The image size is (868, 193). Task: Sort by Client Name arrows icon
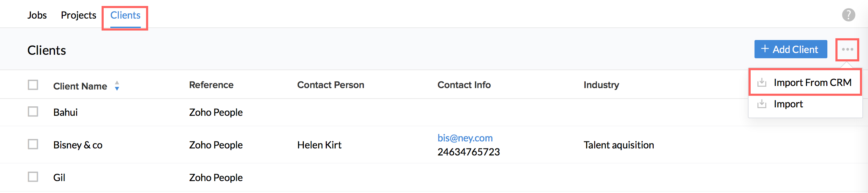117,86
